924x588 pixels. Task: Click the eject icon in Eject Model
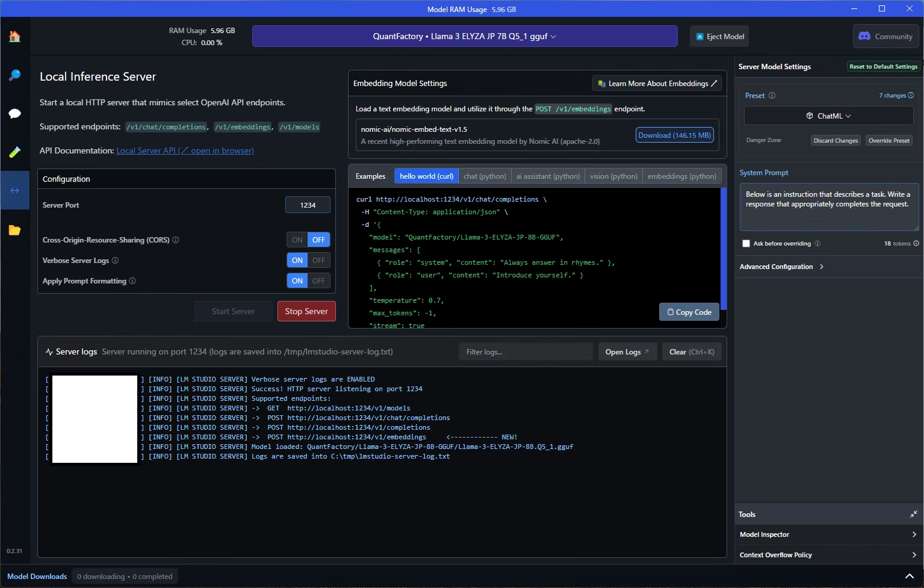[699, 37]
